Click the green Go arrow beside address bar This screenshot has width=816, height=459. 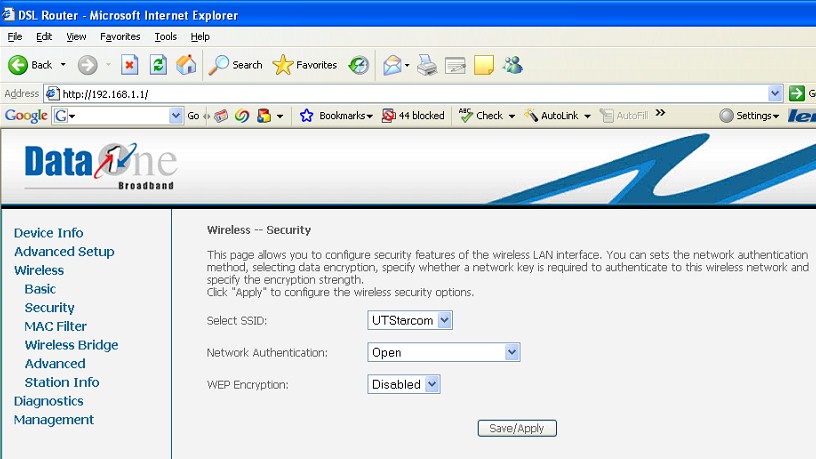click(x=796, y=93)
